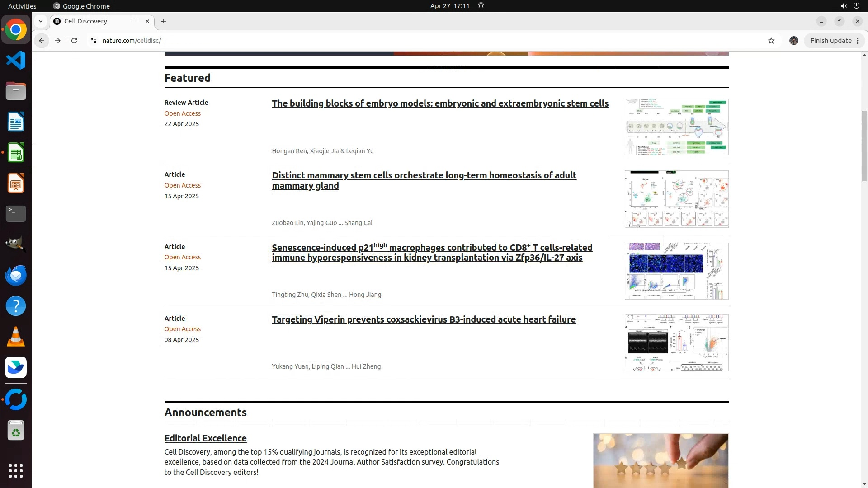This screenshot has width=868, height=488.
Task: Open the Chrome profile avatar
Action: 794,41
